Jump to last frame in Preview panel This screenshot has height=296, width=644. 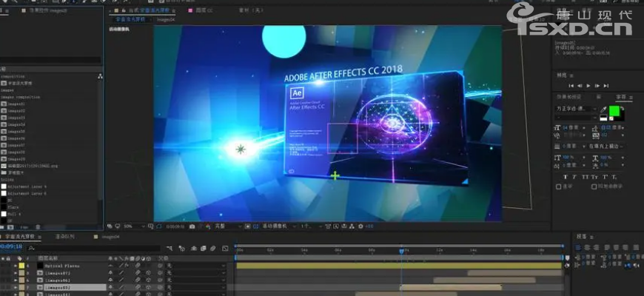pos(606,86)
